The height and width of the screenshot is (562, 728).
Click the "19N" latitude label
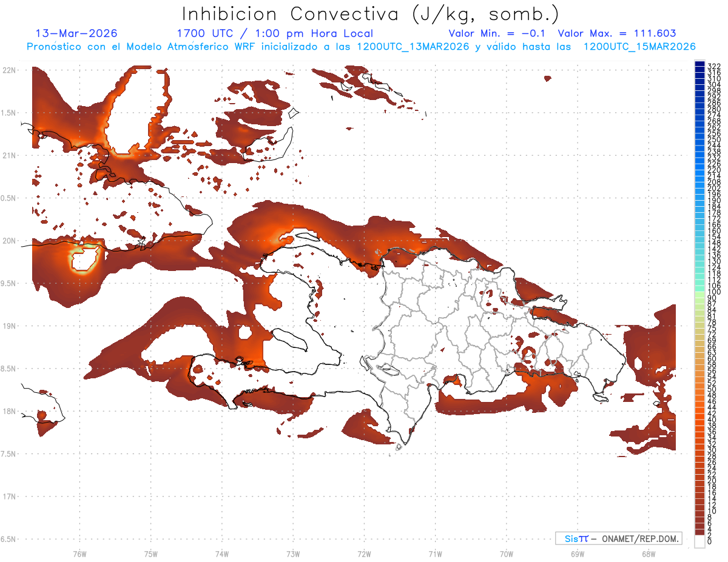tap(9, 326)
